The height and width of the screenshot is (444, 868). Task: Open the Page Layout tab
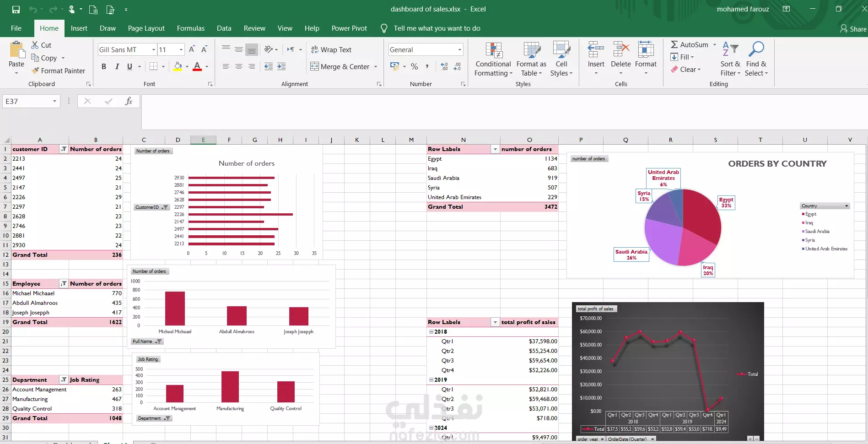tap(146, 28)
